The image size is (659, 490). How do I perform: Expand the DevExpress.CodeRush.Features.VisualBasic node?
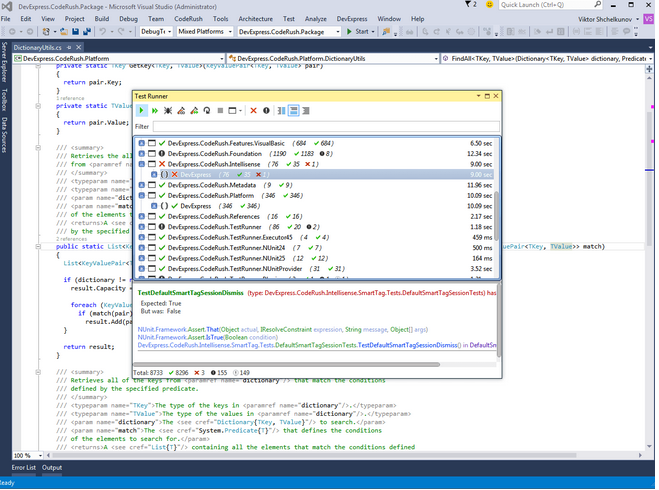click(142, 143)
